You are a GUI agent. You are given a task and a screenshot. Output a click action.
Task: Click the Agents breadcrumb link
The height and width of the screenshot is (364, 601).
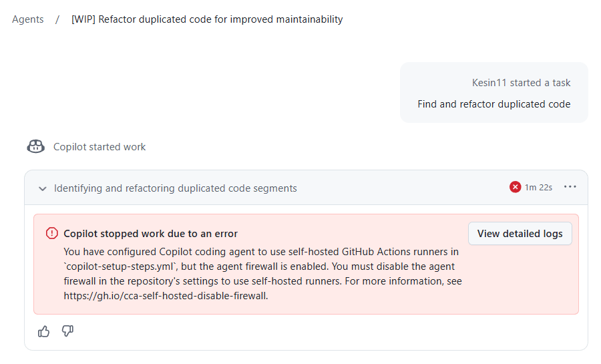point(28,19)
